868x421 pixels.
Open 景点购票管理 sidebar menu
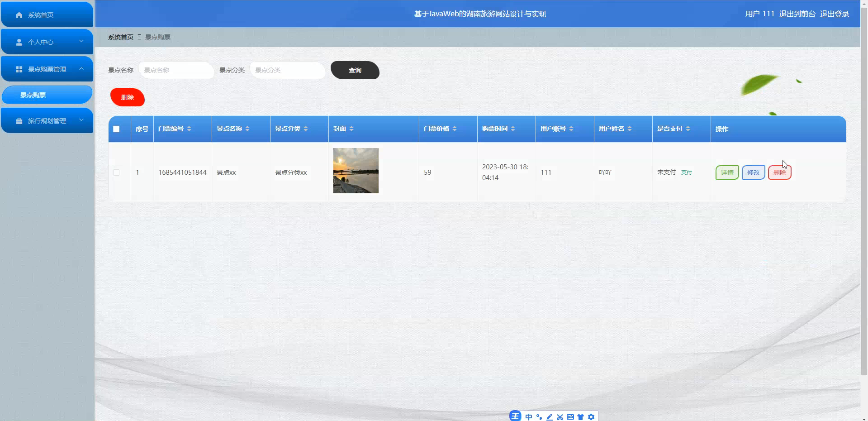47,69
